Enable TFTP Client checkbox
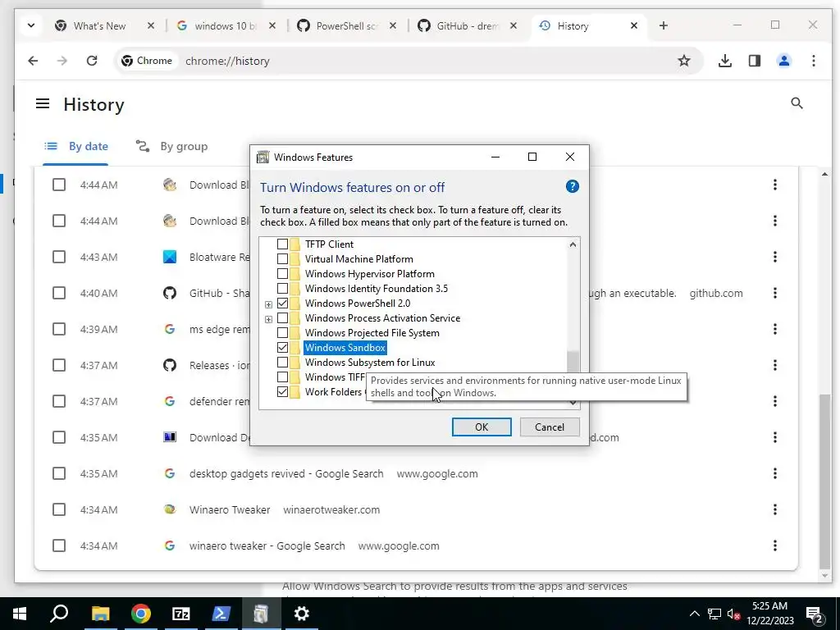 tap(282, 244)
